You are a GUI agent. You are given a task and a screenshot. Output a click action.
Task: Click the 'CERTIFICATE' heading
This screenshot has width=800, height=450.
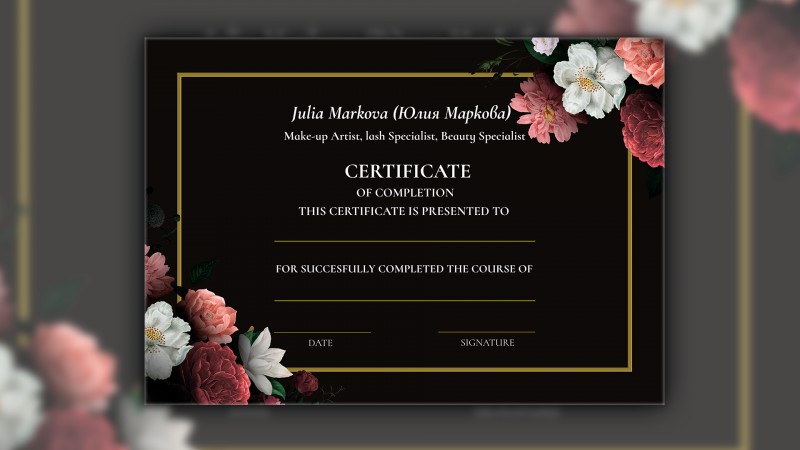[407, 171]
